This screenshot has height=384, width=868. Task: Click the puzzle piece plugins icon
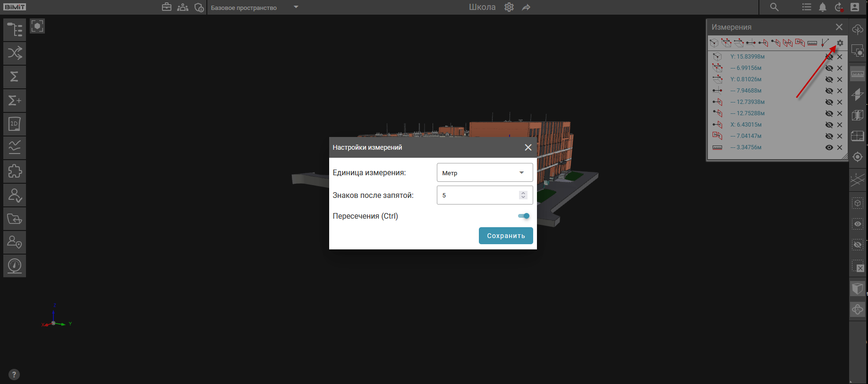point(15,171)
